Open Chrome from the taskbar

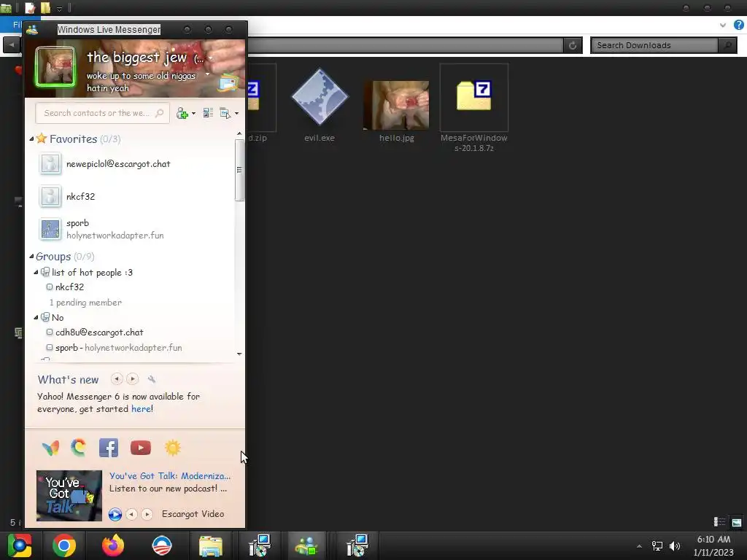pyautogui.click(x=64, y=545)
